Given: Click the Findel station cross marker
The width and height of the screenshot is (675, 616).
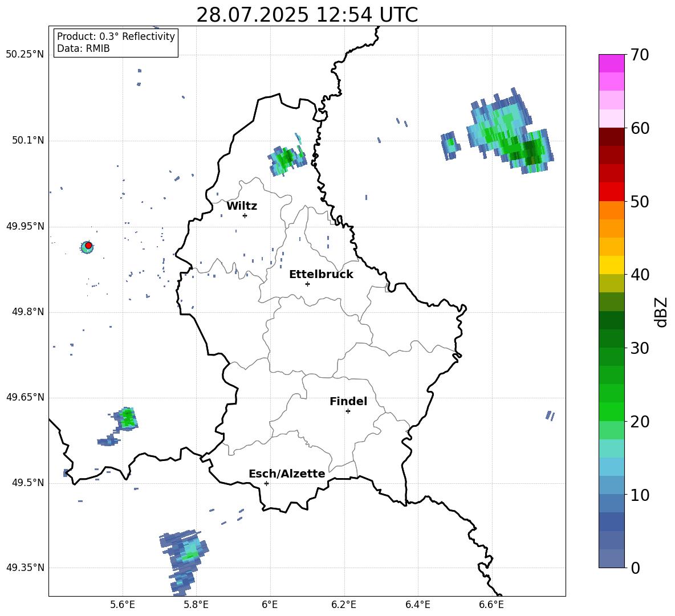Looking at the screenshot, I should 348,411.
